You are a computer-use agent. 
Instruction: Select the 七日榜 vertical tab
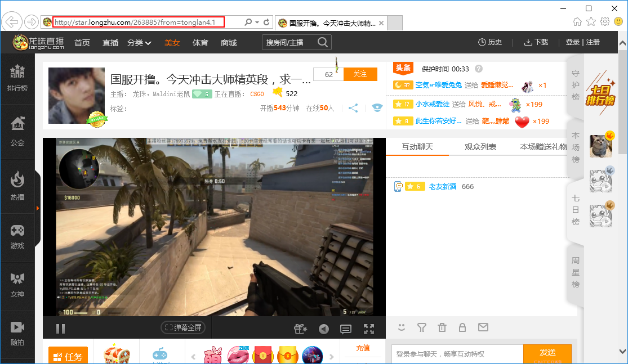576,210
